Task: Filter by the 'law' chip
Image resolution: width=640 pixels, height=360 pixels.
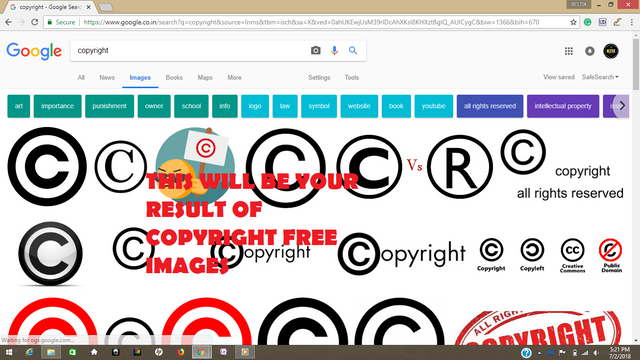Action: click(x=285, y=106)
